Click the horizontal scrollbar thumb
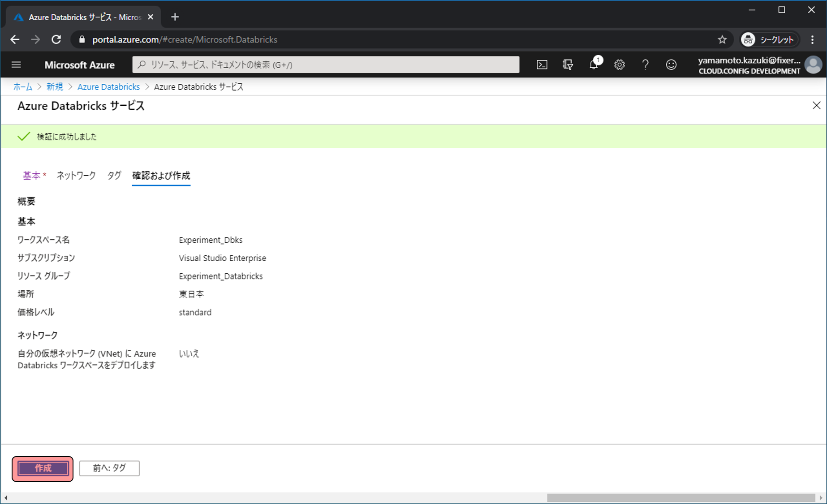Image resolution: width=827 pixels, height=504 pixels. pyautogui.click(x=681, y=498)
